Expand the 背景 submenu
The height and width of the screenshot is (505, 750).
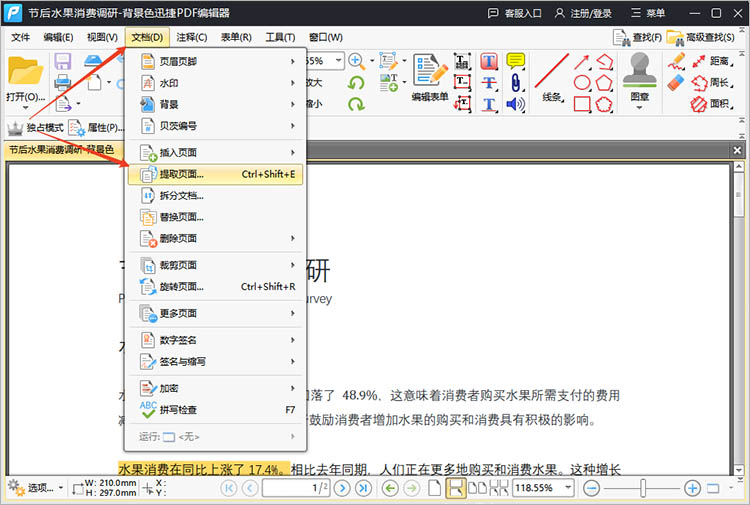[x=215, y=104]
